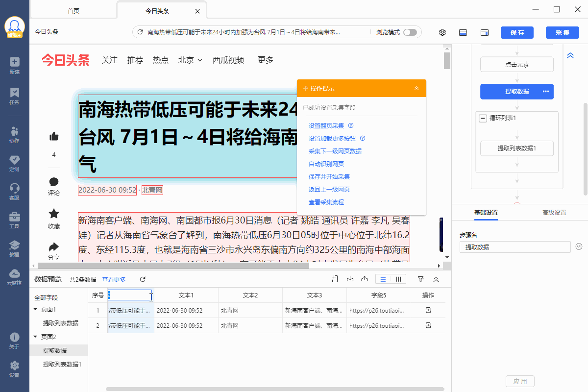Click the thumbs-up like icon
Viewport: 588px width, 392px height.
tap(54, 136)
